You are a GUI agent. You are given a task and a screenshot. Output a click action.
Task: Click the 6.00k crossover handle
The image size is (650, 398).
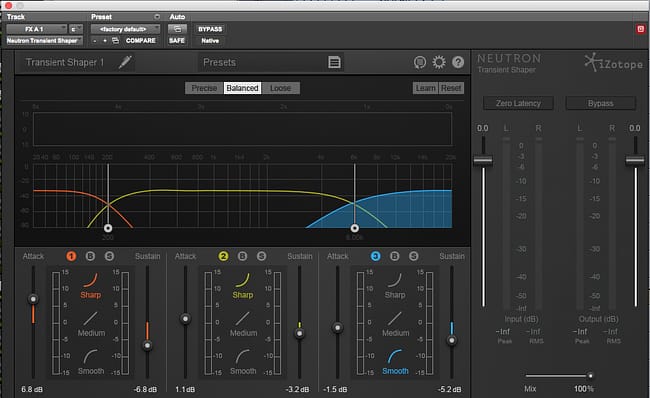tap(354, 228)
